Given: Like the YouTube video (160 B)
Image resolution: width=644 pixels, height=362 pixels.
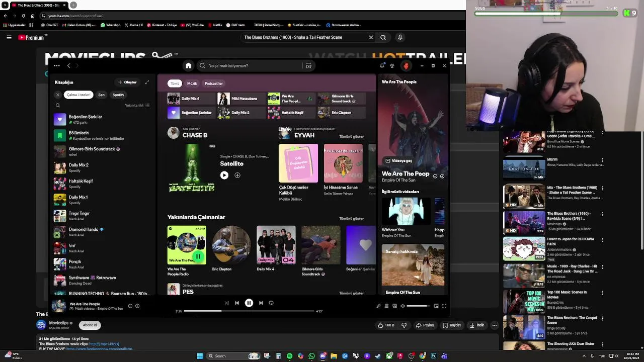Looking at the screenshot, I should click(386, 325).
